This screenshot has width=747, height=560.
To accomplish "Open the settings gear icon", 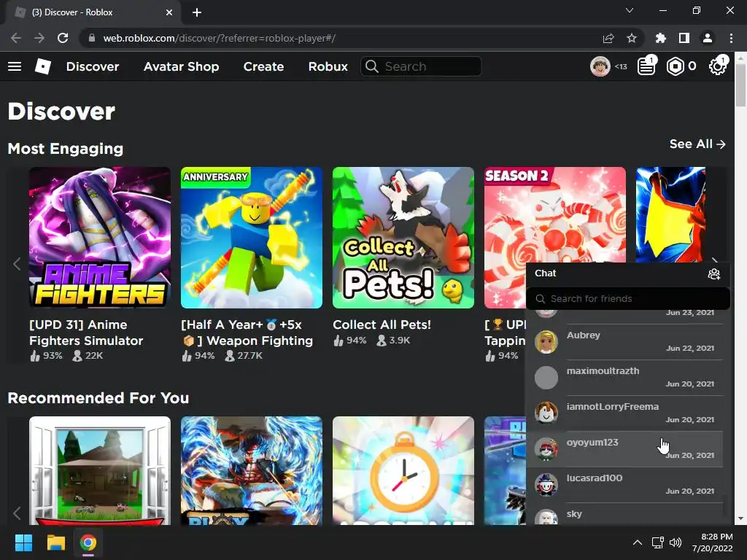I will pos(718,66).
